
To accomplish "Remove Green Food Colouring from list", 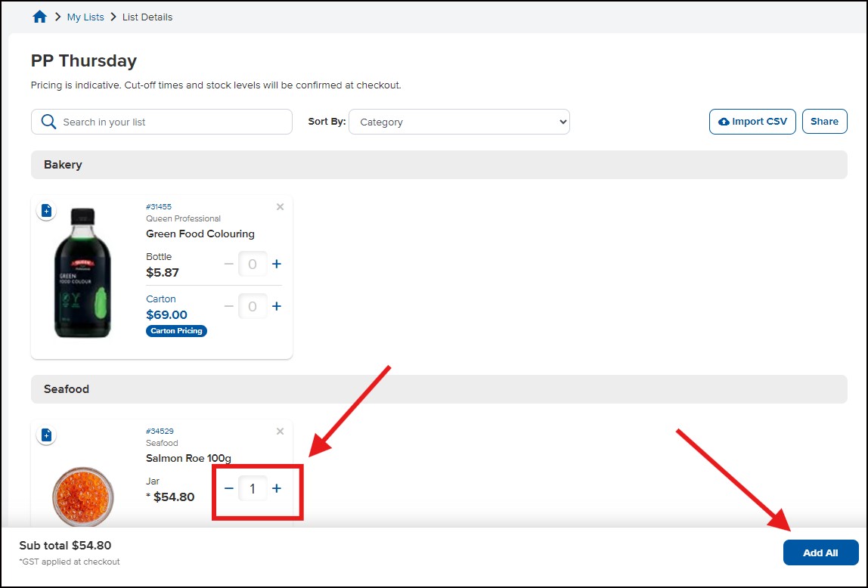I will (x=280, y=207).
